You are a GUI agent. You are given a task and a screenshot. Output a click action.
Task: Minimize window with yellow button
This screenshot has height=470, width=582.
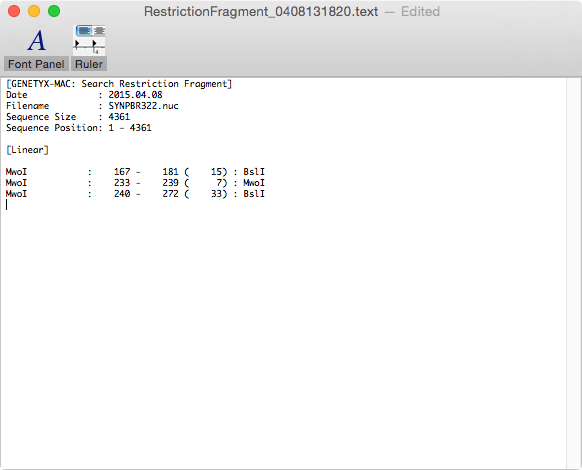[34, 11]
